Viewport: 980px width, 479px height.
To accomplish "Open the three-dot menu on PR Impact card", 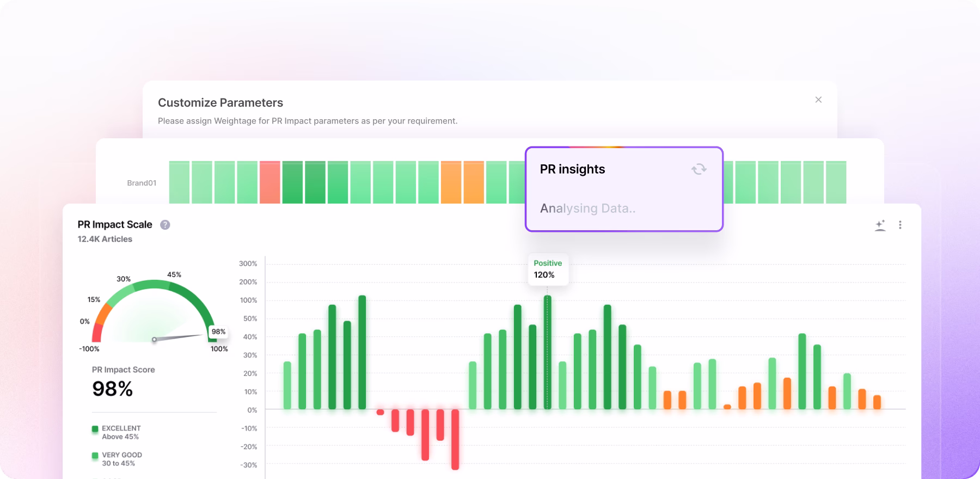I will coord(900,225).
